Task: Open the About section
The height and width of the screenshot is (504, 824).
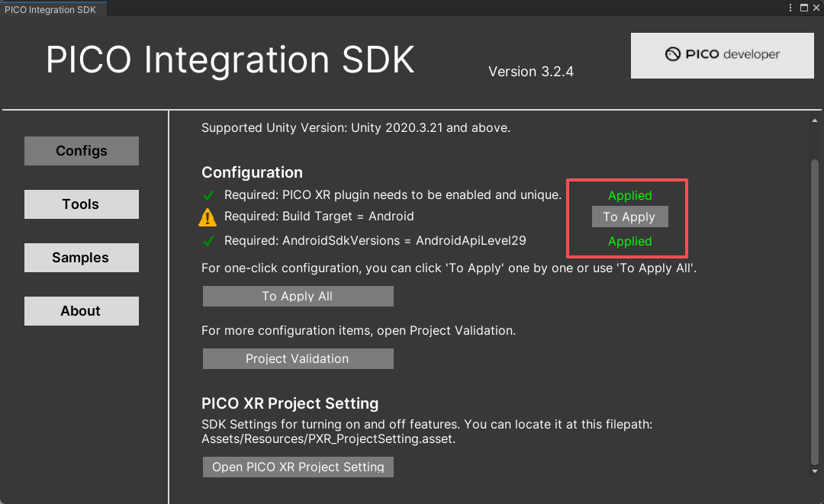Action: 81,310
